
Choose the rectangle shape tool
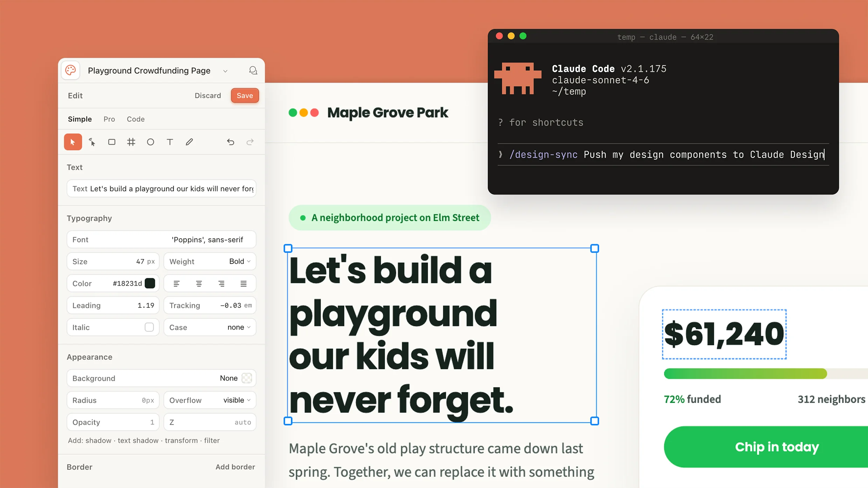112,142
